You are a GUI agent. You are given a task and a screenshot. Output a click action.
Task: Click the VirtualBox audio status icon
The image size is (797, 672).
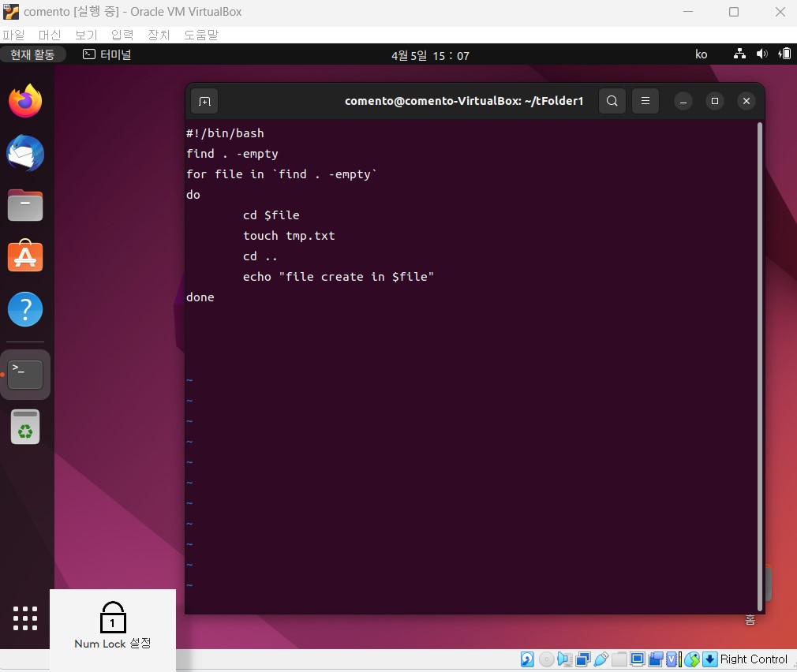pos(564,659)
